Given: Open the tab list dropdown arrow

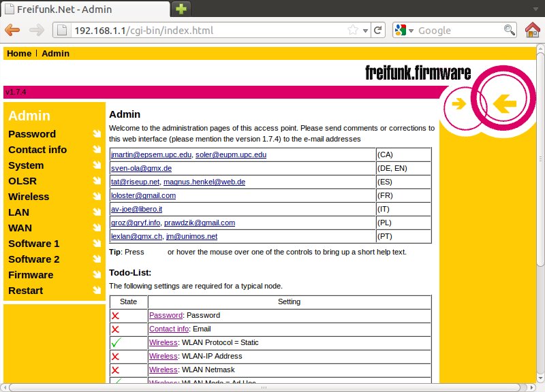Looking at the screenshot, I should [535, 9].
